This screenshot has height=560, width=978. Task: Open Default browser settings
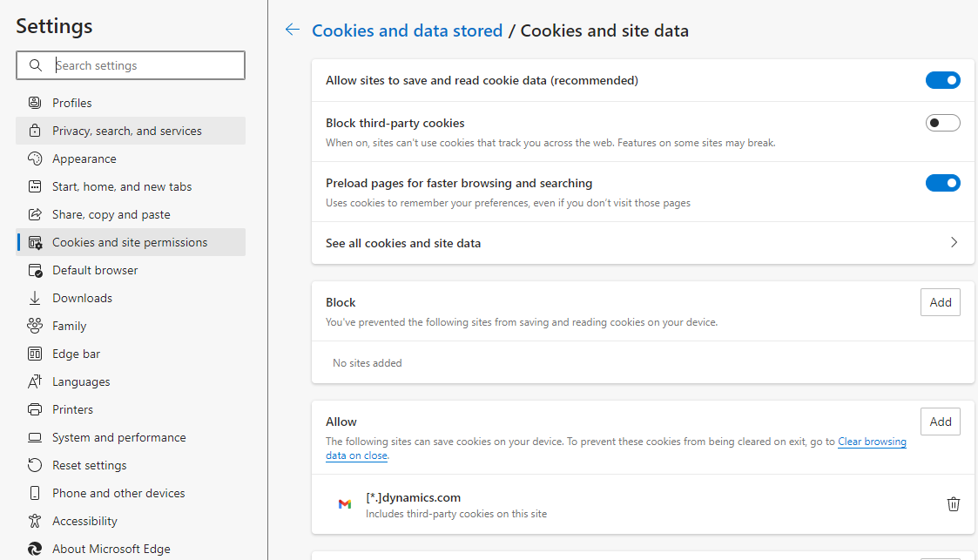[x=93, y=269]
